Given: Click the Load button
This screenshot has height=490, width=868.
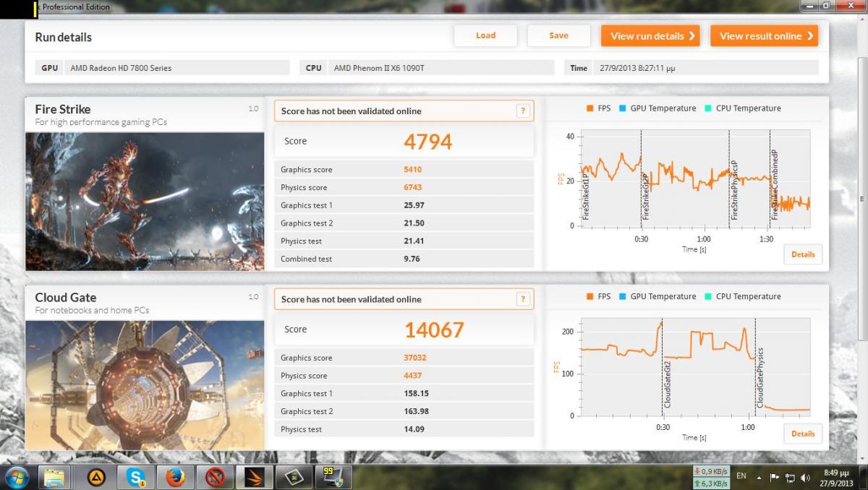Looking at the screenshot, I should 485,35.
